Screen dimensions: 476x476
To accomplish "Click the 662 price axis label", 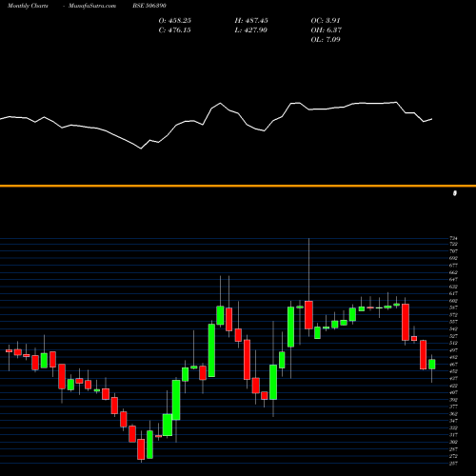I will (453, 272).
